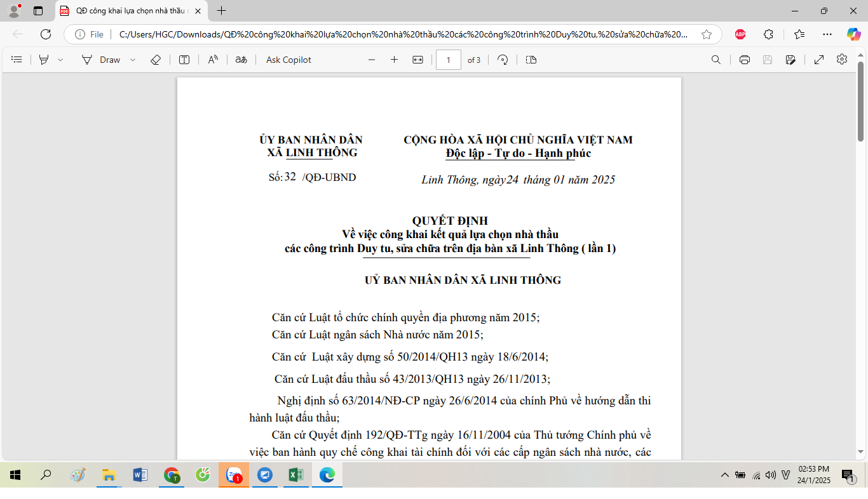Zoom in the PDF with plus

click(394, 60)
